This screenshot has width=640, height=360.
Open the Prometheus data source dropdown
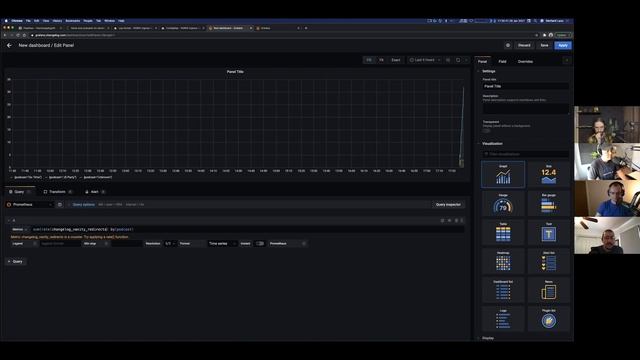click(x=29, y=204)
